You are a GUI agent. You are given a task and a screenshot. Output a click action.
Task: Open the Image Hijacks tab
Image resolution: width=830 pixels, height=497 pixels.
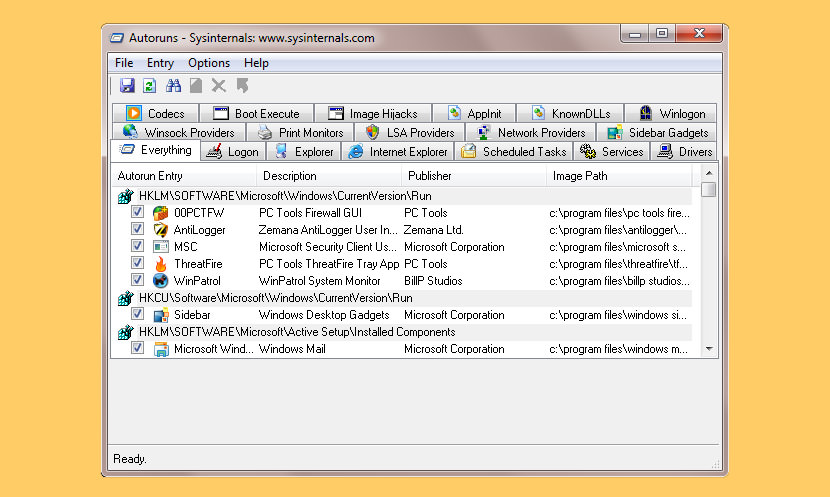[x=373, y=113]
